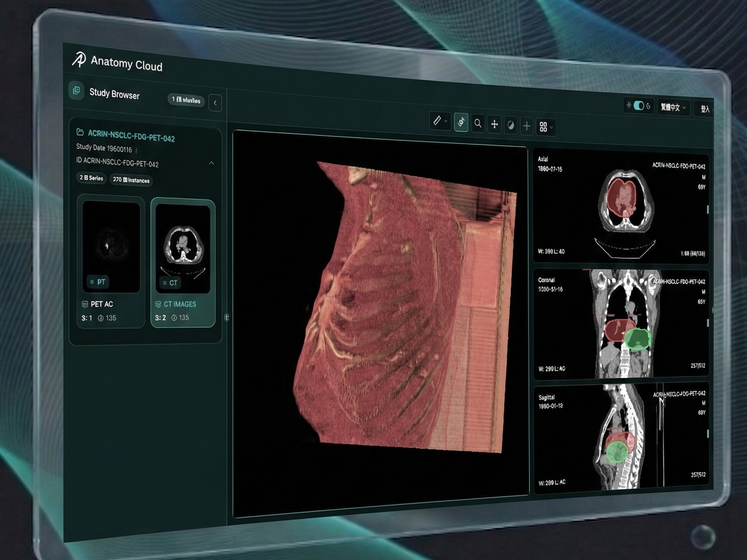This screenshot has width=747, height=560.
Task: Toggle the light/dark theme switch
Action: point(639,105)
